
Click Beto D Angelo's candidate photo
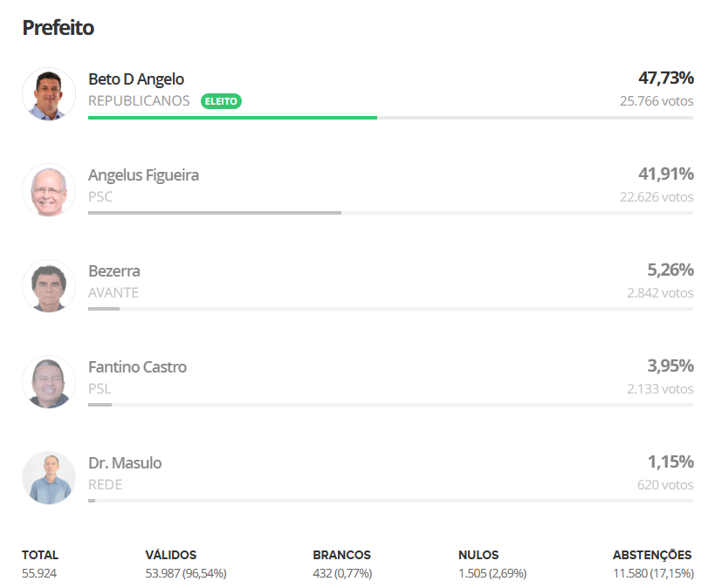(x=49, y=94)
